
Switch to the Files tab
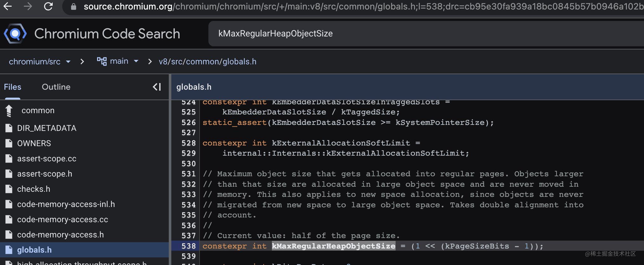tap(13, 87)
